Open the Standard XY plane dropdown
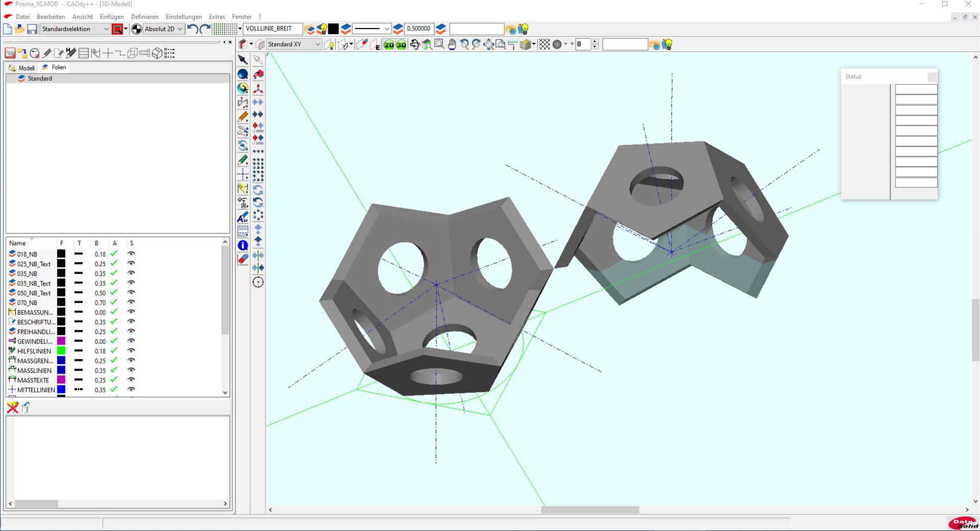 [294, 44]
